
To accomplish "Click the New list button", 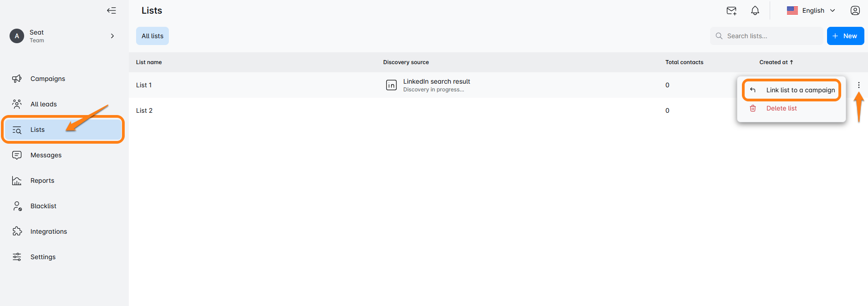I will [845, 36].
